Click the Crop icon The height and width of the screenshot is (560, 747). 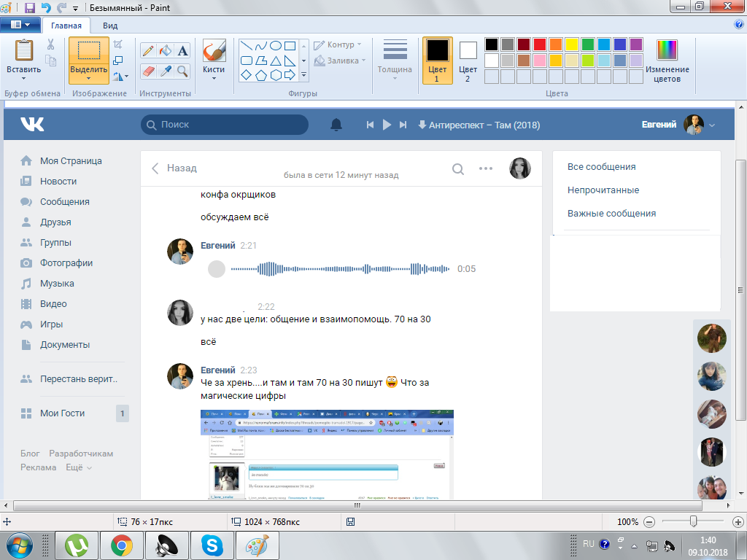pyautogui.click(x=118, y=45)
